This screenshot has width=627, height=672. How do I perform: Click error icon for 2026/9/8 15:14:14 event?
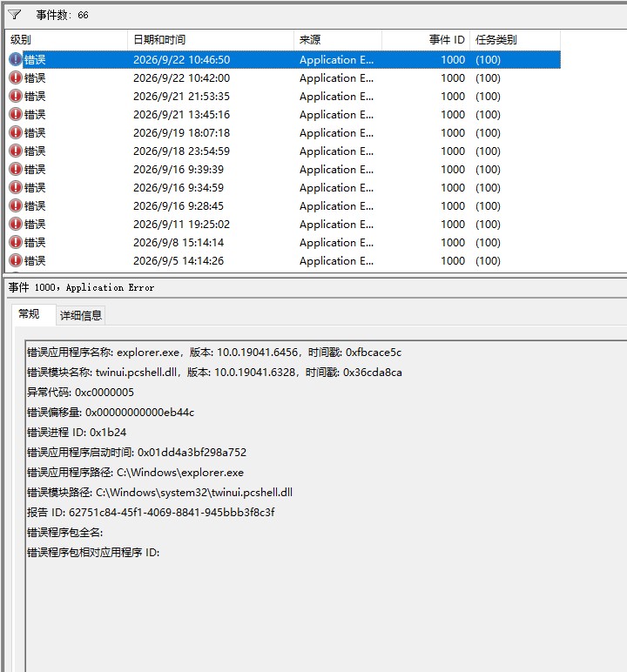(16, 243)
